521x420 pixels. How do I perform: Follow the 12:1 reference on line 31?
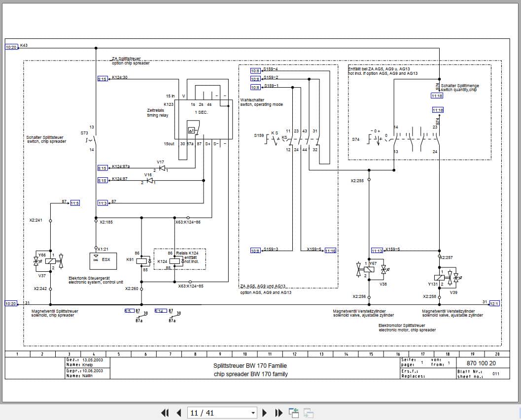[494, 303]
